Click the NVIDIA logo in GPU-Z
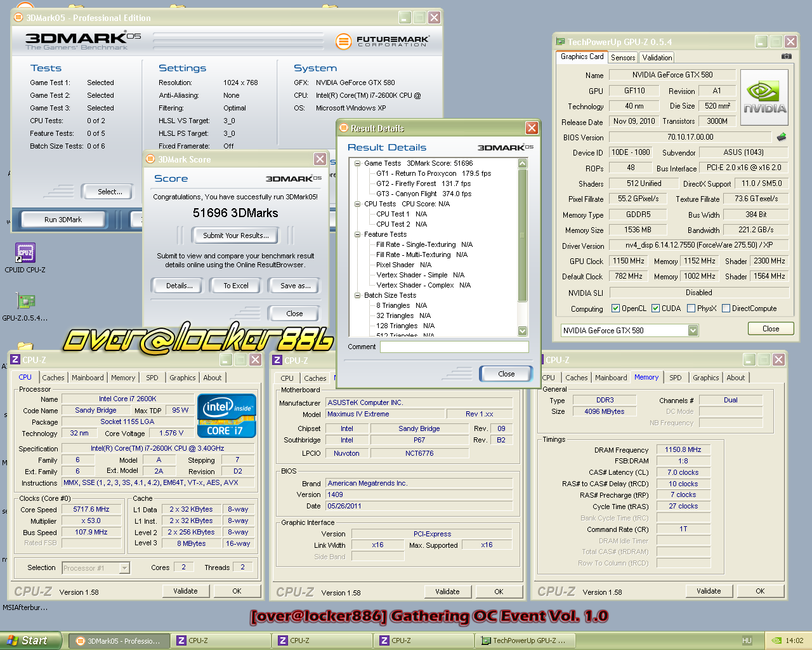 pyautogui.click(x=764, y=96)
